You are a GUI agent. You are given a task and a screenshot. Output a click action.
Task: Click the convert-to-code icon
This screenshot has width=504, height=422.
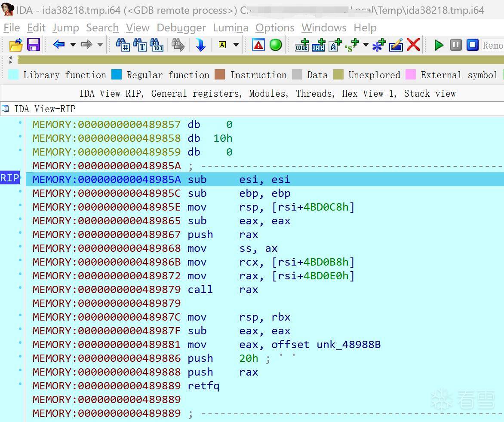coord(302,45)
